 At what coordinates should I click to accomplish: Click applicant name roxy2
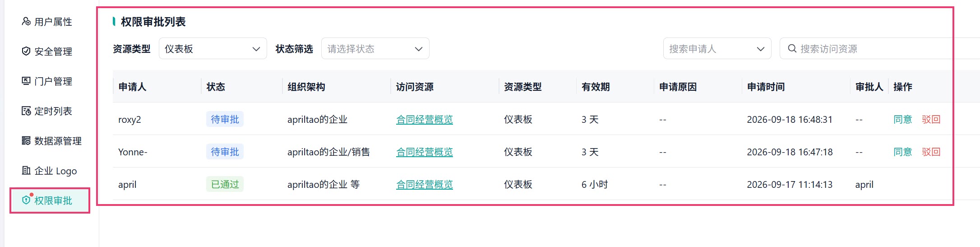pos(129,120)
